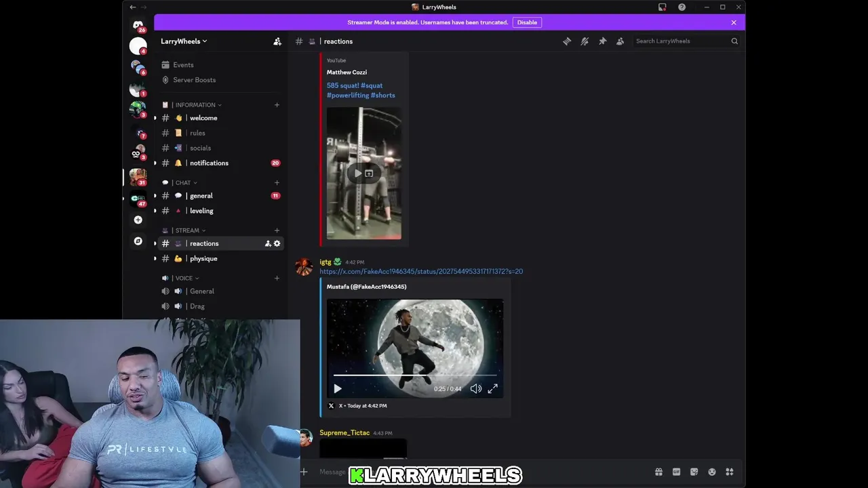
Task: Click the Matthew Cozzi author name
Action: click(x=347, y=73)
